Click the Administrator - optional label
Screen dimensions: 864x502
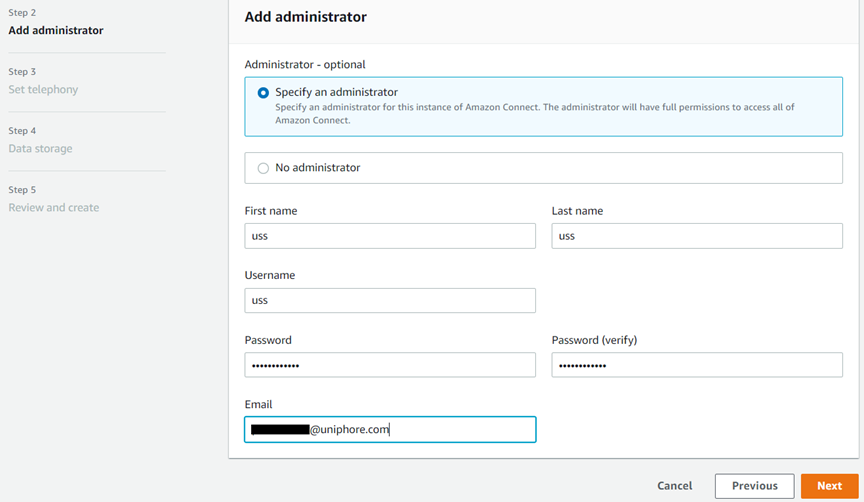click(x=305, y=64)
